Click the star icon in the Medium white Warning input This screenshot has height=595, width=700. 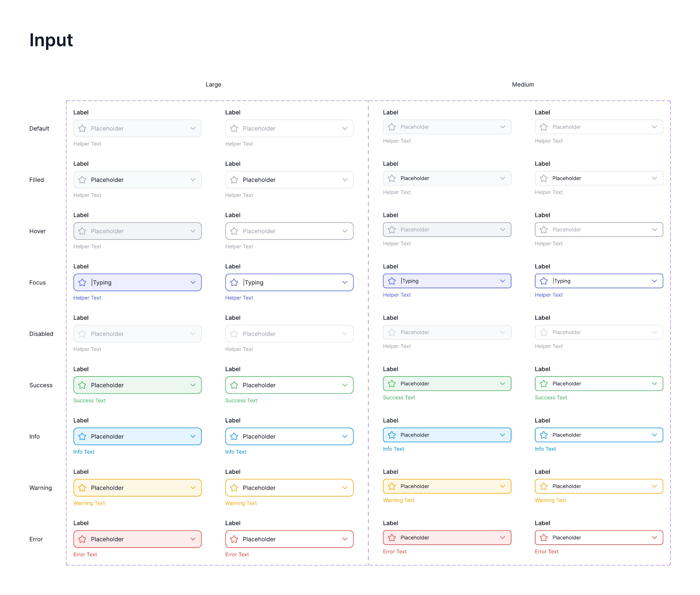(x=543, y=486)
